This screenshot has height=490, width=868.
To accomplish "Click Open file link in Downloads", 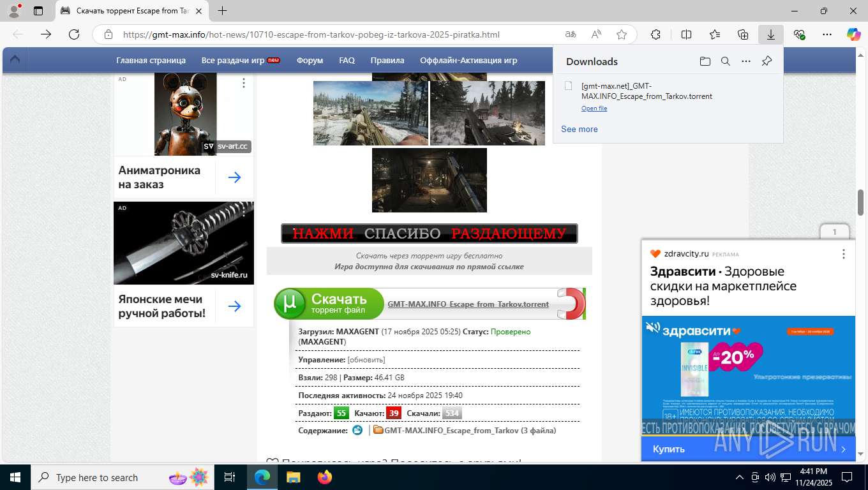I will click(594, 108).
